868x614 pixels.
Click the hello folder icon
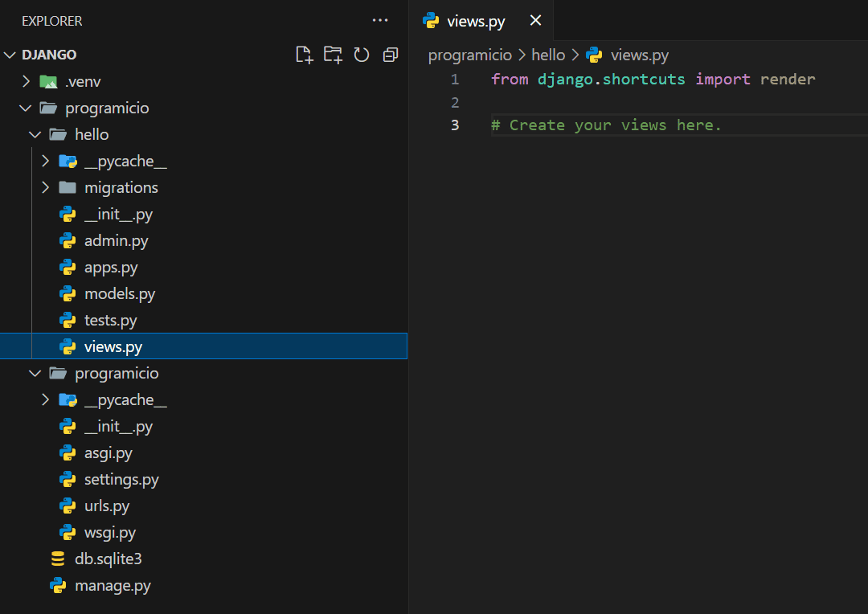coord(58,134)
